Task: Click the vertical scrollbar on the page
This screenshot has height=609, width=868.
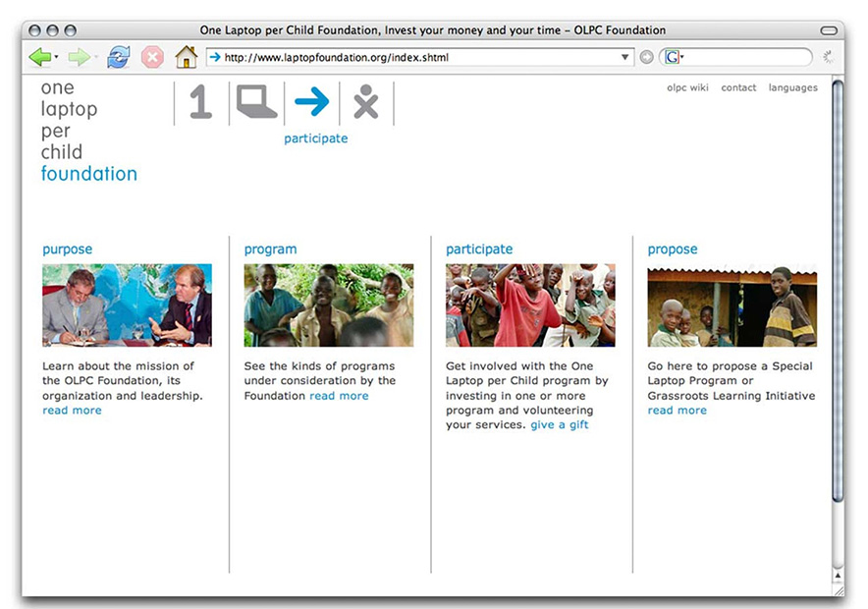Action: (838, 295)
